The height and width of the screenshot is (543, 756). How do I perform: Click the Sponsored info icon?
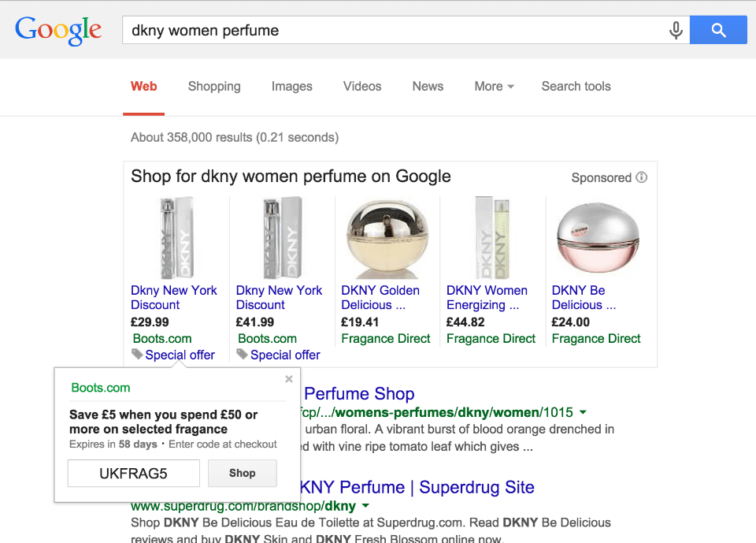pos(642,177)
